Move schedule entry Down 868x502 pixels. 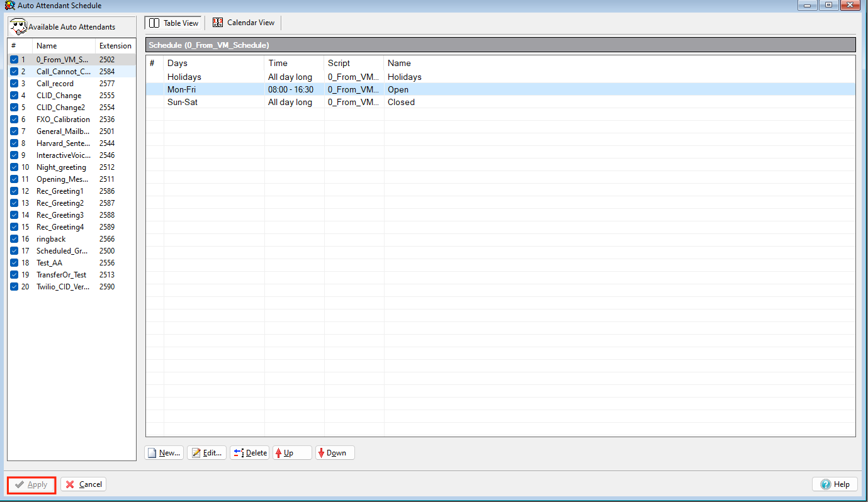click(x=335, y=453)
